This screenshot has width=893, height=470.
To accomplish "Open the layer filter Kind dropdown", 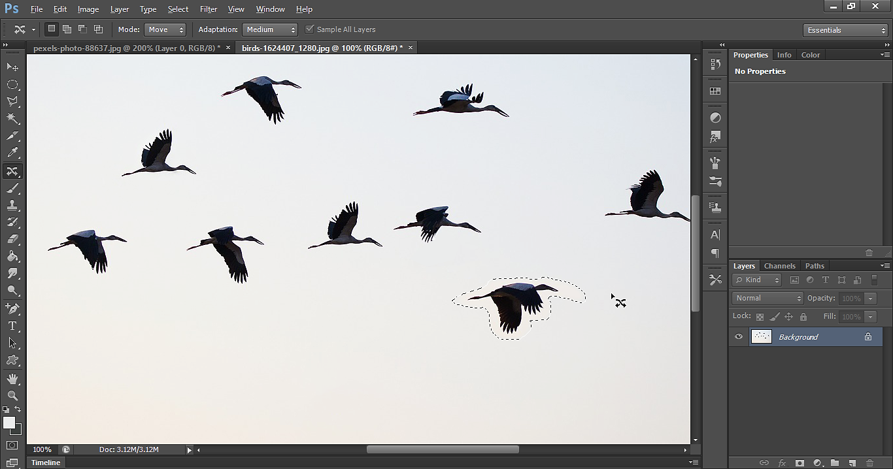I will coord(756,280).
